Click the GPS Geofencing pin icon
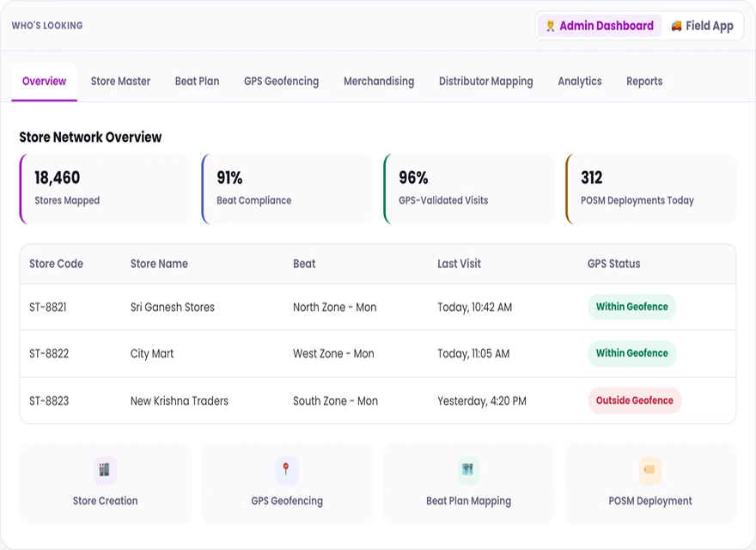This screenshot has height=550, width=756. pos(286,470)
